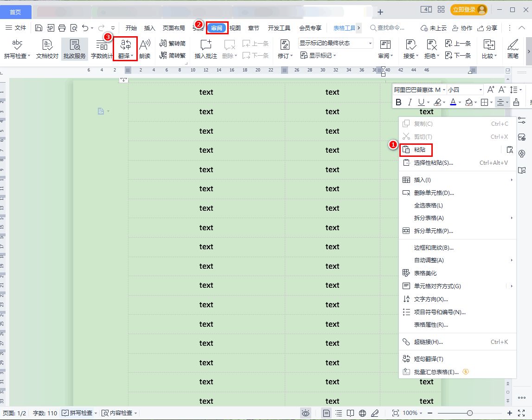
Task: Show word count statistics (字数统计)
Action: tap(102, 49)
